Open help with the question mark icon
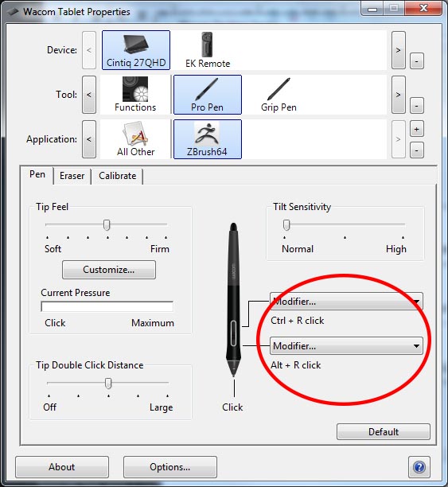The height and width of the screenshot is (487, 448). (x=419, y=467)
